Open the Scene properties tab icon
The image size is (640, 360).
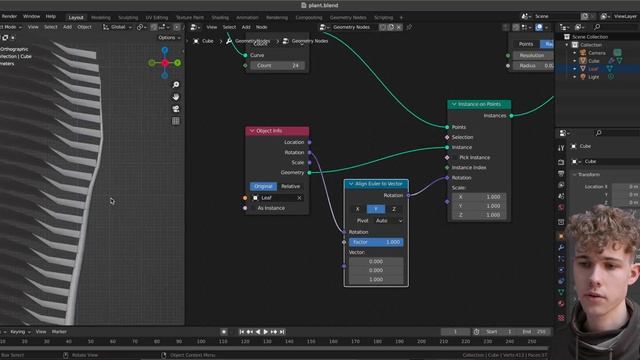tap(561, 196)
